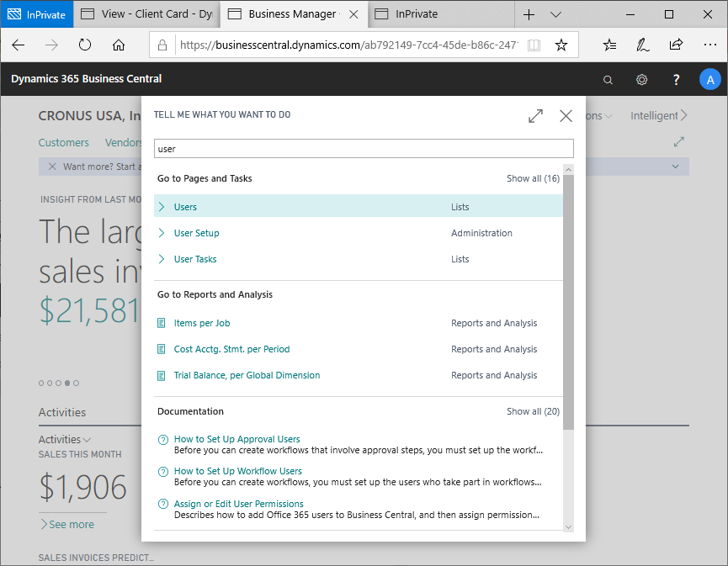Click the Add notes pen icon
The height and width of the screenshot is (566, 728).
[x=642, y=45]
